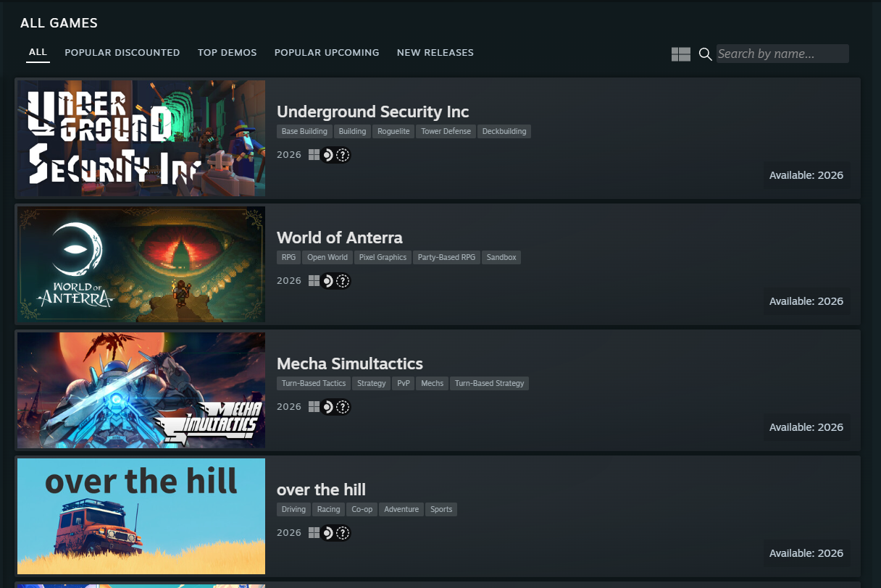Click Steam Deck compatibility icon for World of Anterra
The height and width of the screenshot is (588, 881).
(328, 281)
